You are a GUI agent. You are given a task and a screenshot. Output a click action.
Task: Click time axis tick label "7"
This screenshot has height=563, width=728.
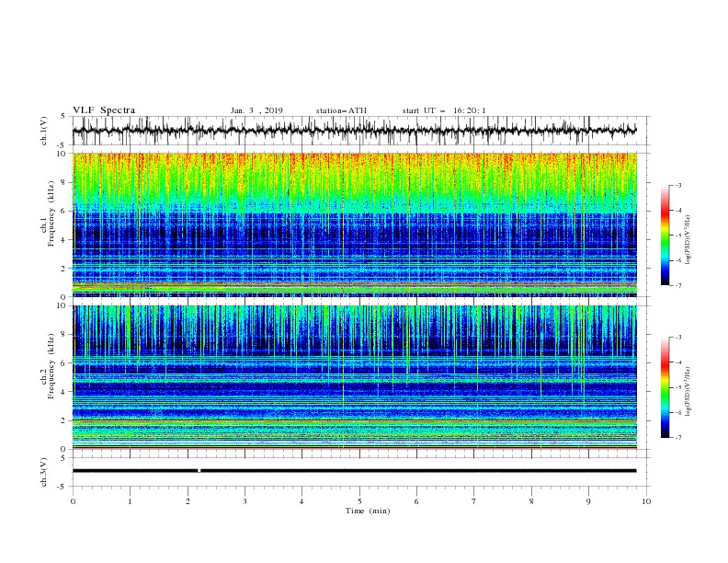click(x=474, y=501)
